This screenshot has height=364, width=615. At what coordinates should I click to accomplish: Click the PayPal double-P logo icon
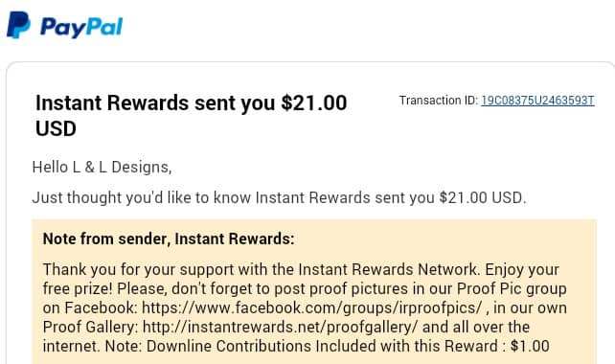click(18, 25)
